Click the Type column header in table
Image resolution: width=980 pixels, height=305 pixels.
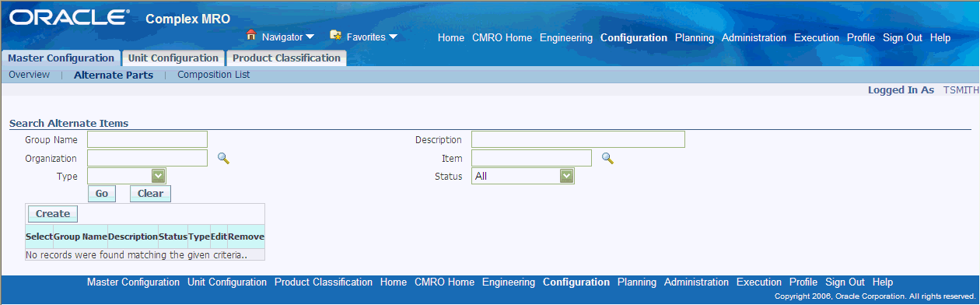198,237
